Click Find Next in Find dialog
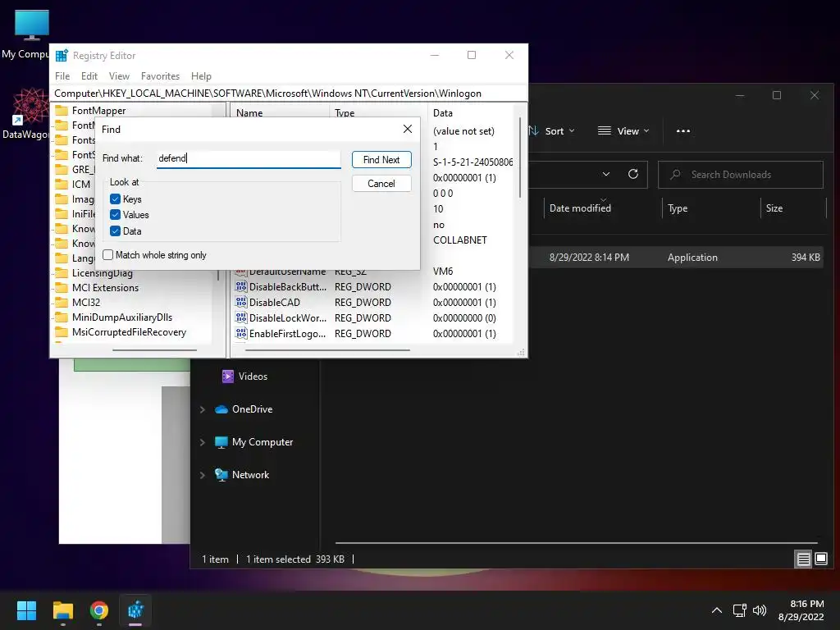Screen dimensions: 840x630 [381, 160]
